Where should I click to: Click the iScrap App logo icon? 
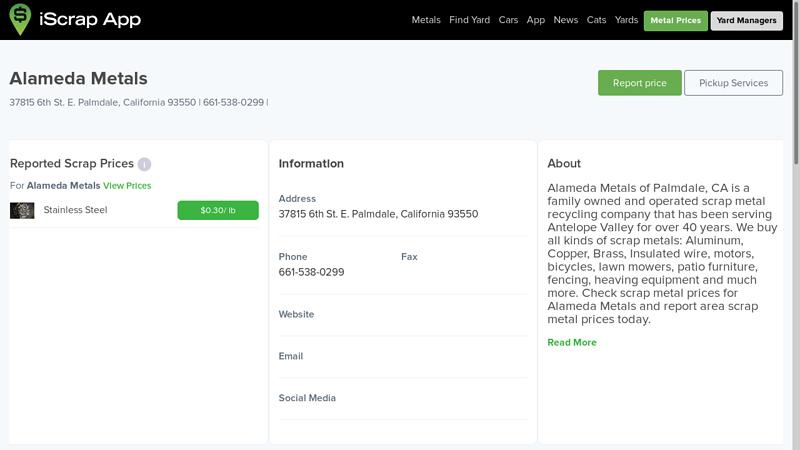pyautogui.click(x=20, y=20)
